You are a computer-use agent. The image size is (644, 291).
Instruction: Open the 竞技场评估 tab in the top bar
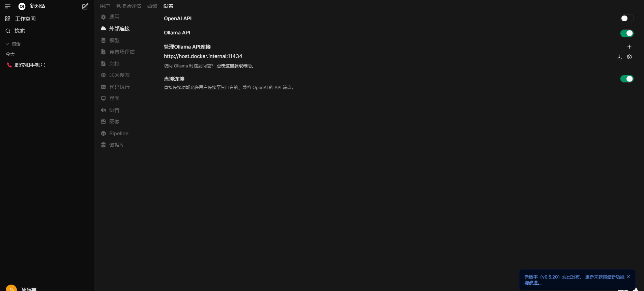pos(128,6)
